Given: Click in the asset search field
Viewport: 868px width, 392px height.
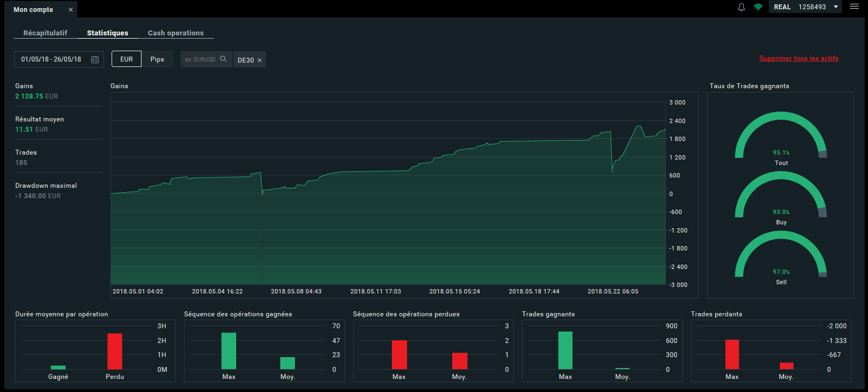Looking at the screenshot, I should coord(200,59).
